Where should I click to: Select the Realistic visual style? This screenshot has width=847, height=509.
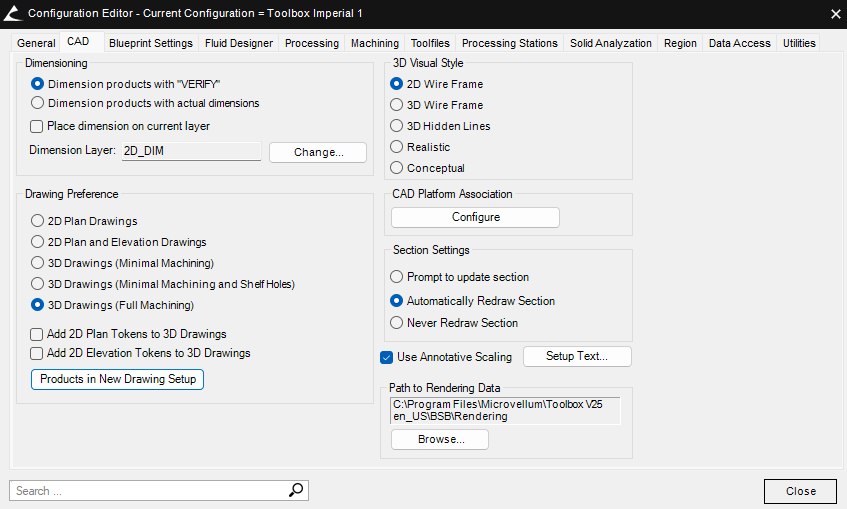[x=397, y=147]
